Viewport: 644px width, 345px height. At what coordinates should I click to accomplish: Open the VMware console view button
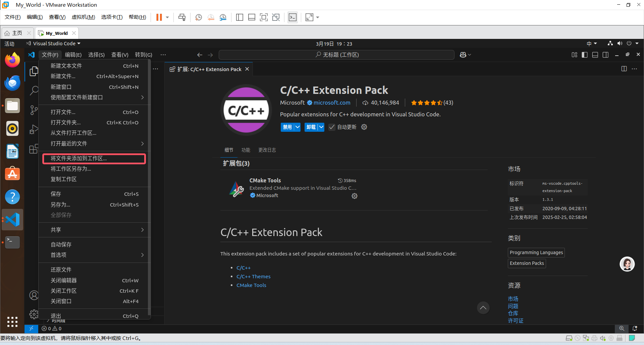(293, 17)
